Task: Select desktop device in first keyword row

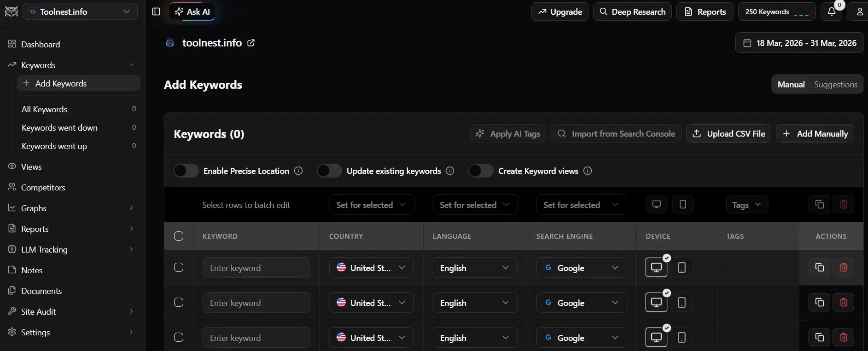Action: (656, 267)
